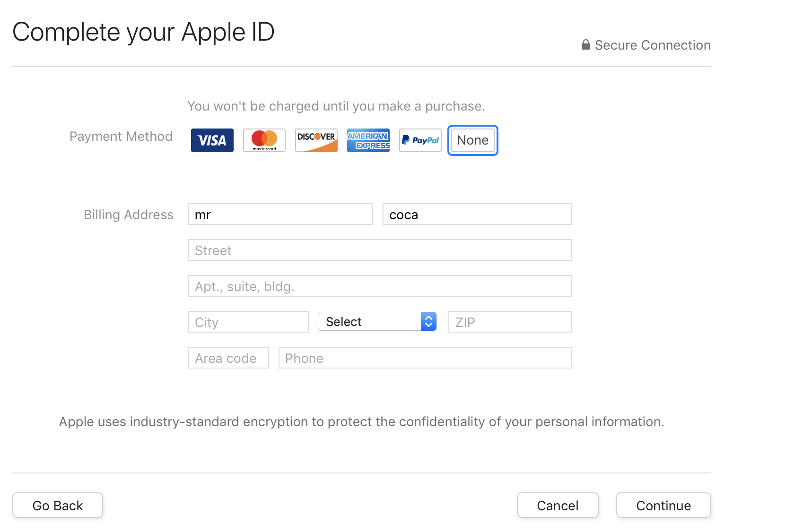This screenshot has width=803, height=532.
Task: Focus the Street address field
Action: pyautogui.click(x=380, y=250)
